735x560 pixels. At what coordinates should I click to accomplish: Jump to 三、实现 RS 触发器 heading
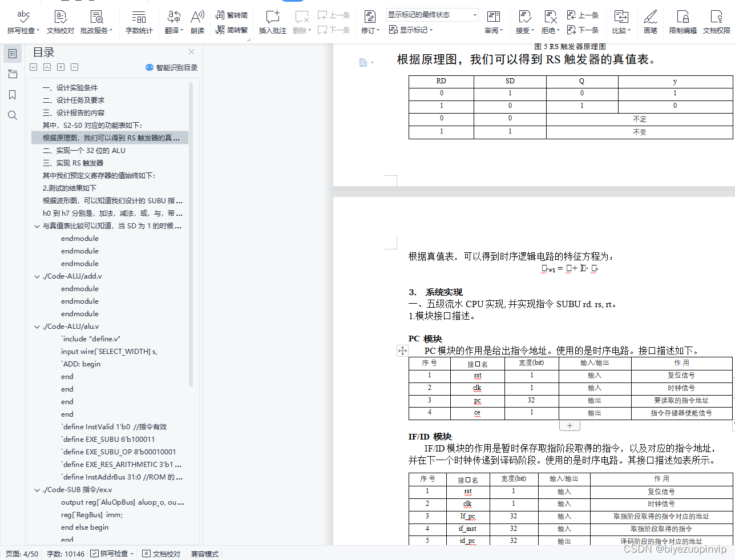pyautogui.click(x=73, y=163)
